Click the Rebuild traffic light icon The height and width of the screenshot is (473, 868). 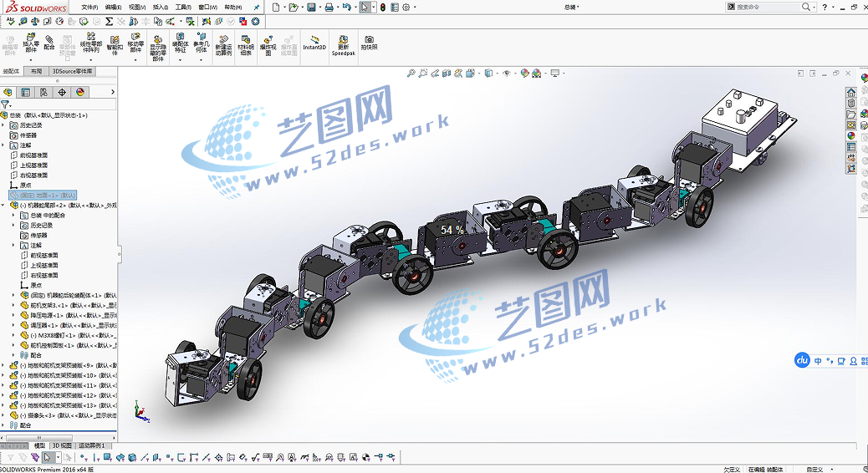point(382,8)
